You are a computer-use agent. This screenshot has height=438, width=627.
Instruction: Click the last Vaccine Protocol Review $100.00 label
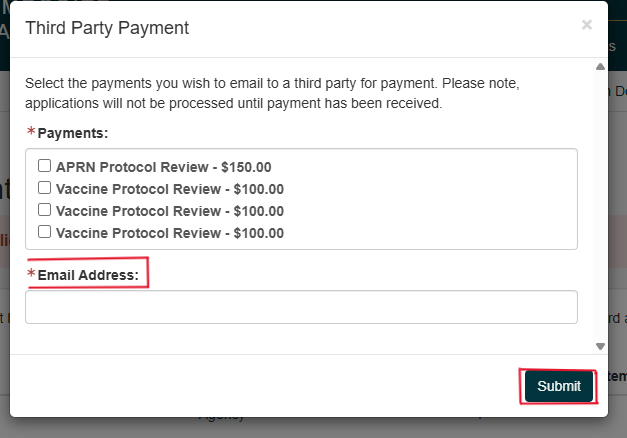pyautogui.click(x=170, y=233)
